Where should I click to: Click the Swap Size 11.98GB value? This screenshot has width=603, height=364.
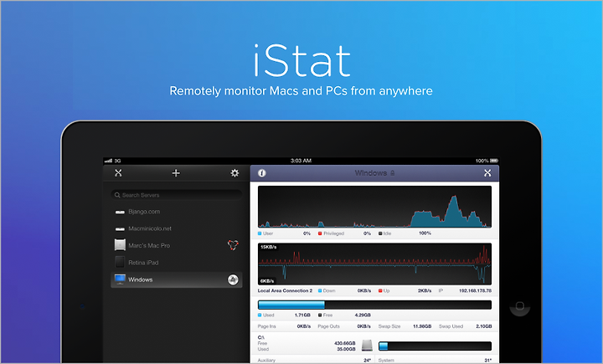[x=422, y=326]
